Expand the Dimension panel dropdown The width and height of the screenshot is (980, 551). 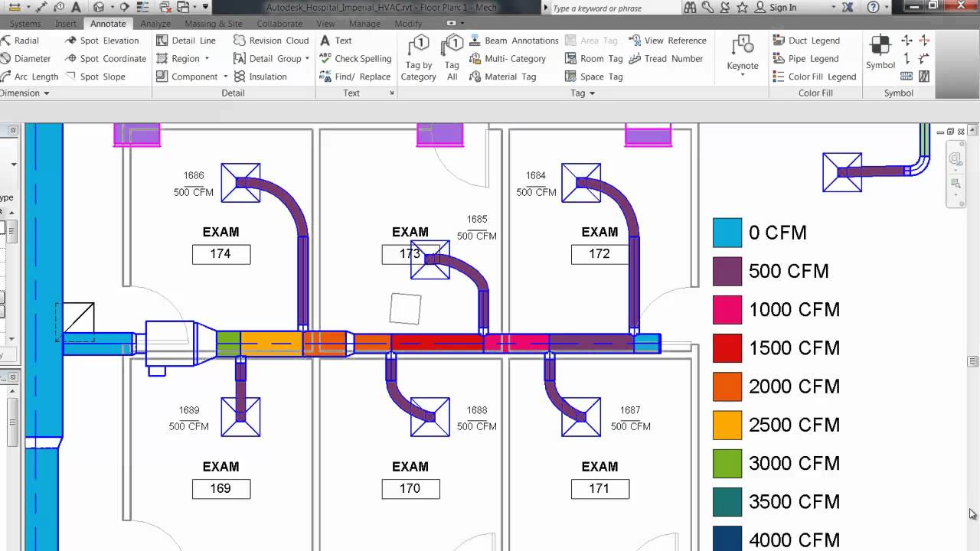click(46, 93)
